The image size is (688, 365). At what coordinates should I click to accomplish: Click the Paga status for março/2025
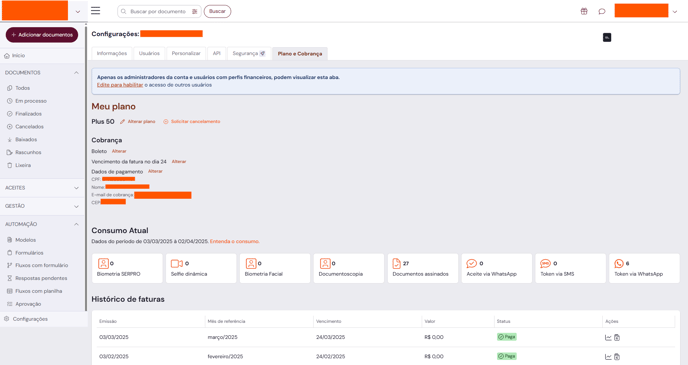[x=507, y=337]
